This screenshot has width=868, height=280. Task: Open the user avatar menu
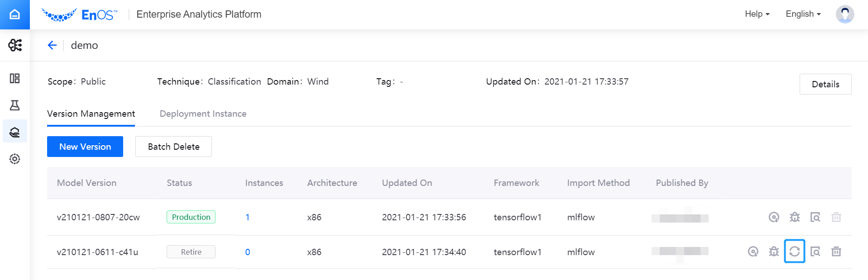click(x=844, y=14)
